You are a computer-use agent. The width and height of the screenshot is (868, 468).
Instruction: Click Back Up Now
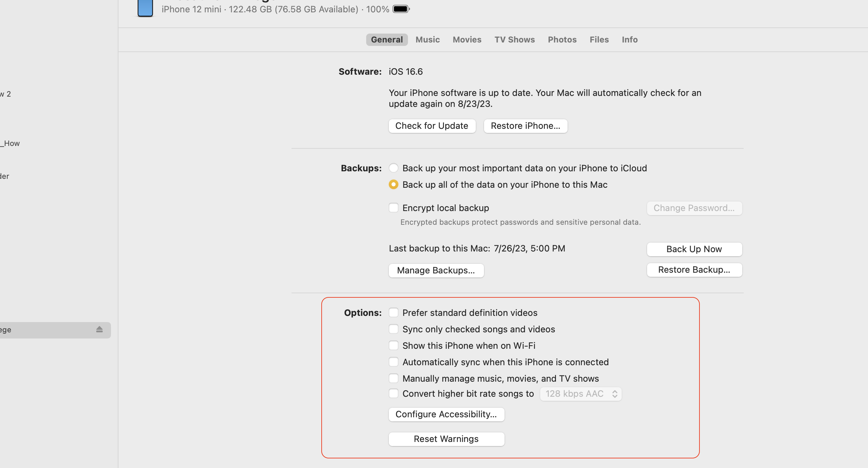click(694, 249)
